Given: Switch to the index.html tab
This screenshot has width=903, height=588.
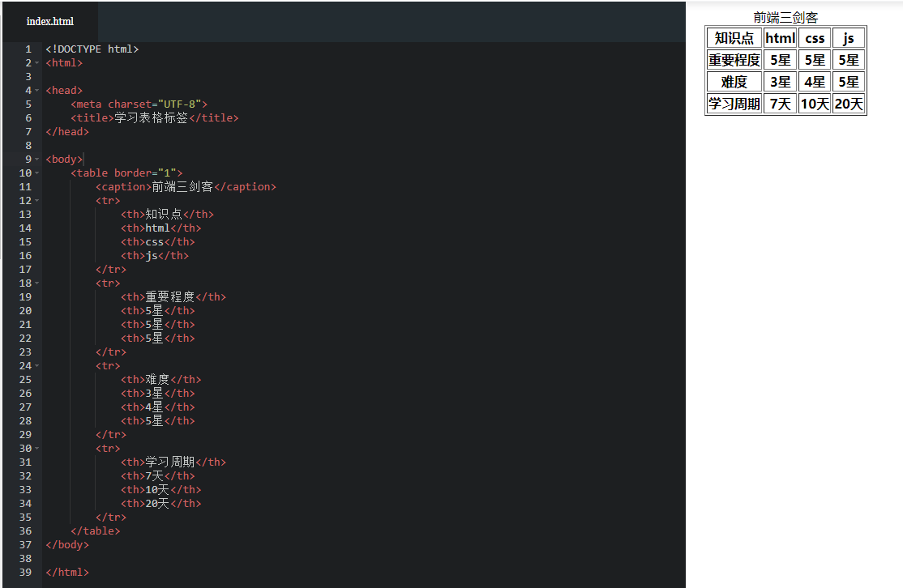Looking at the screenshot, I should coord(49,21).
